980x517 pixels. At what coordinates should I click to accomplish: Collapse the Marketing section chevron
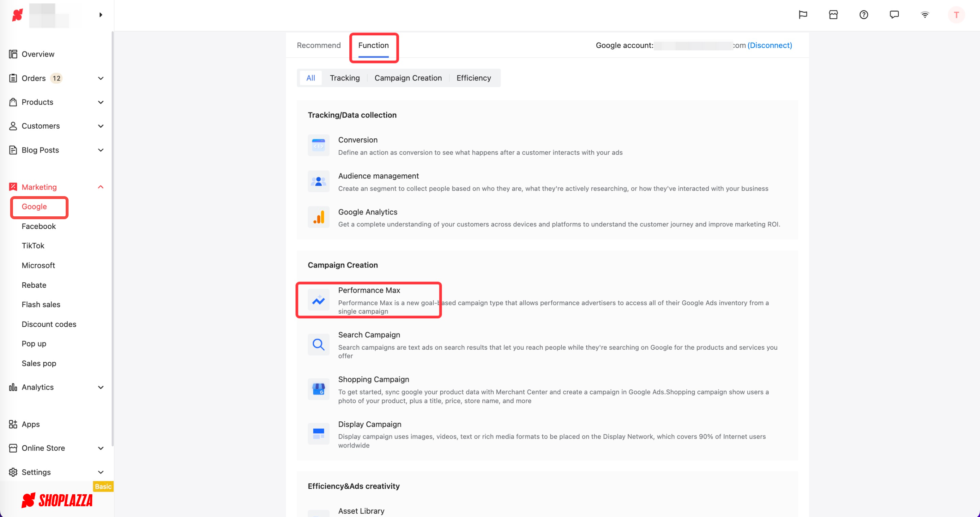101,187
